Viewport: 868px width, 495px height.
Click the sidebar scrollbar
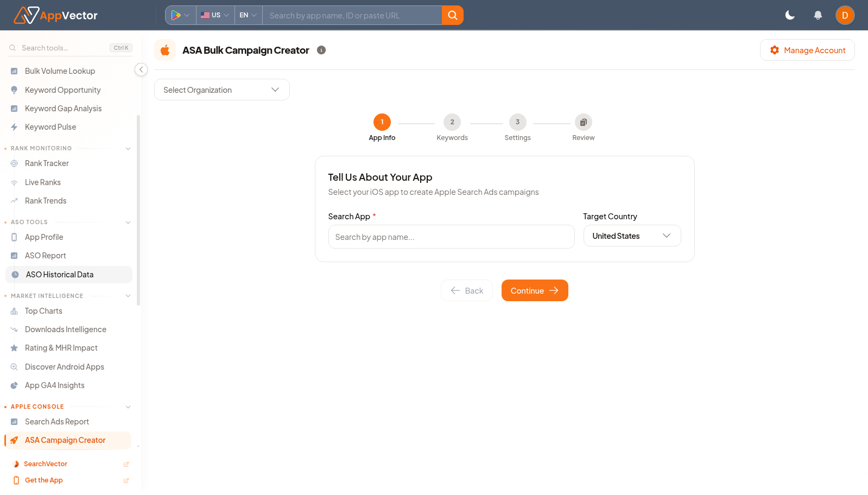[x=138, y=211]
